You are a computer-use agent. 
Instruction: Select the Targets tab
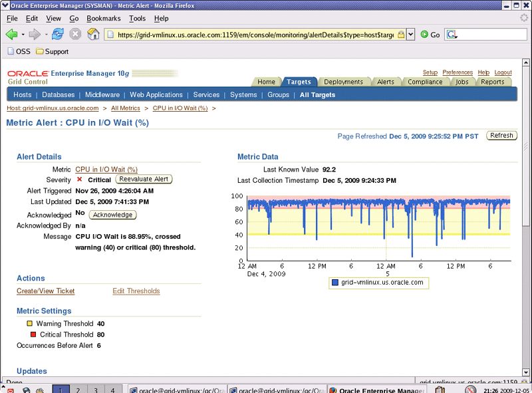click(299, 82)
